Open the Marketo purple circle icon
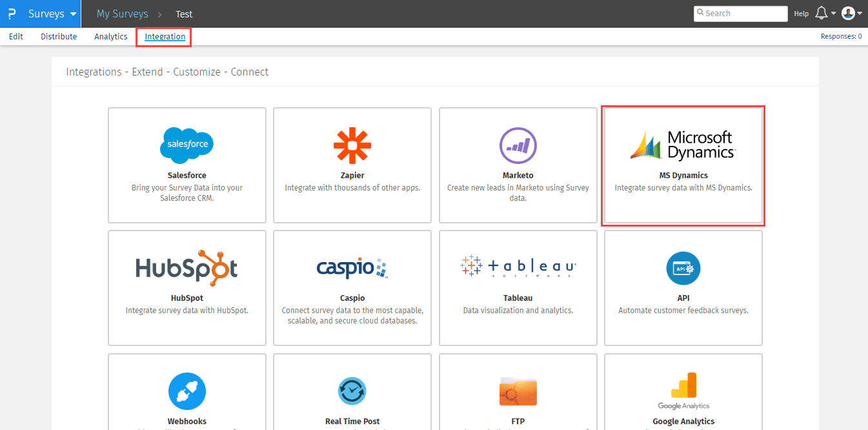The width and height of the screenshot is (868, 430). click(518, 145)
